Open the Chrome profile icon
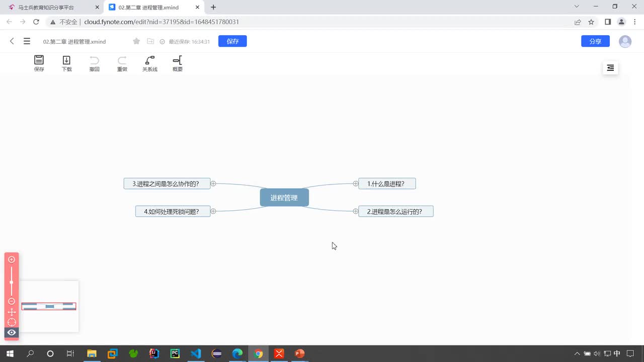This screenshot has height=362, width=644. [x=621, y=22]
